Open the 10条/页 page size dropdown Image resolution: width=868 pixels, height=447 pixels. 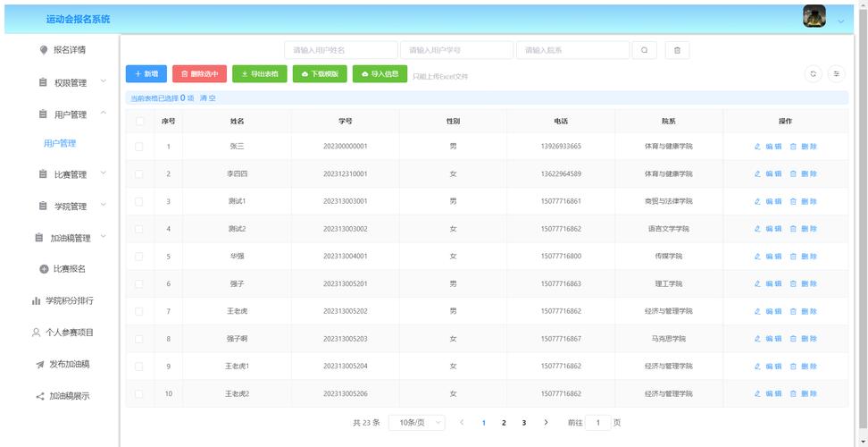(417, 423)
